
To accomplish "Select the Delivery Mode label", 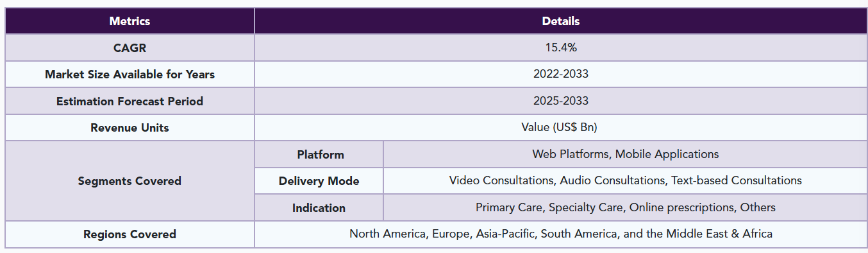I will [319, 181].
